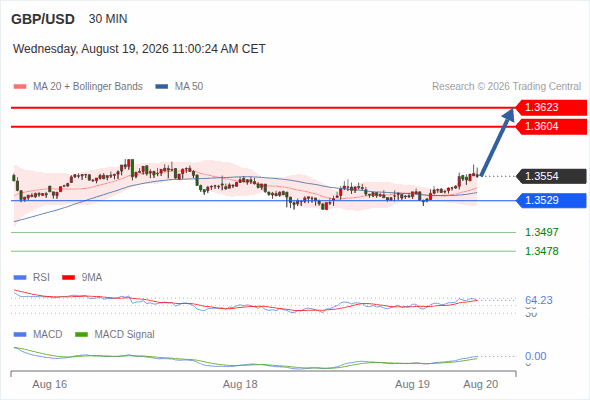Select the 1.3554 current price tag
Image resolution: width=590 pixels, height=400 pixels.
pyautogui.click(x=551, y=176)
